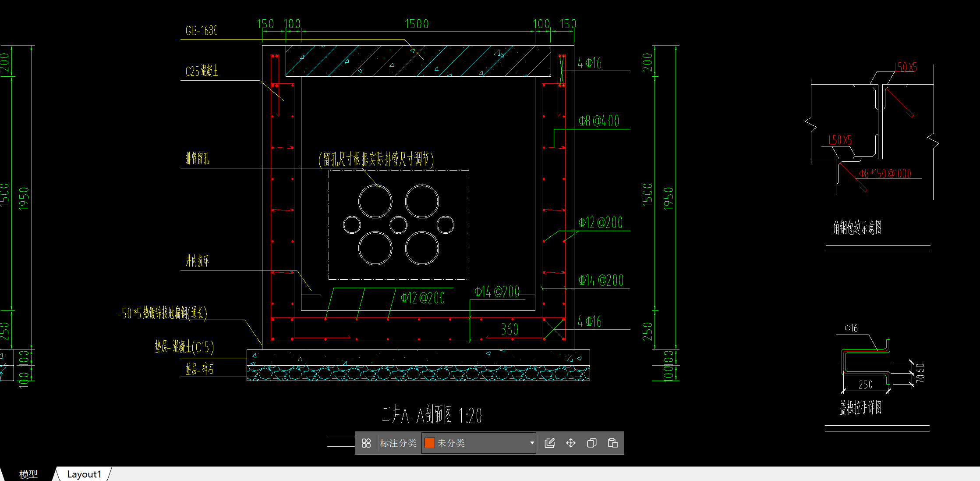Select the 垫层-碎石 annotation label
This screenshot has width=980, height=481.
tap(199, 369)
